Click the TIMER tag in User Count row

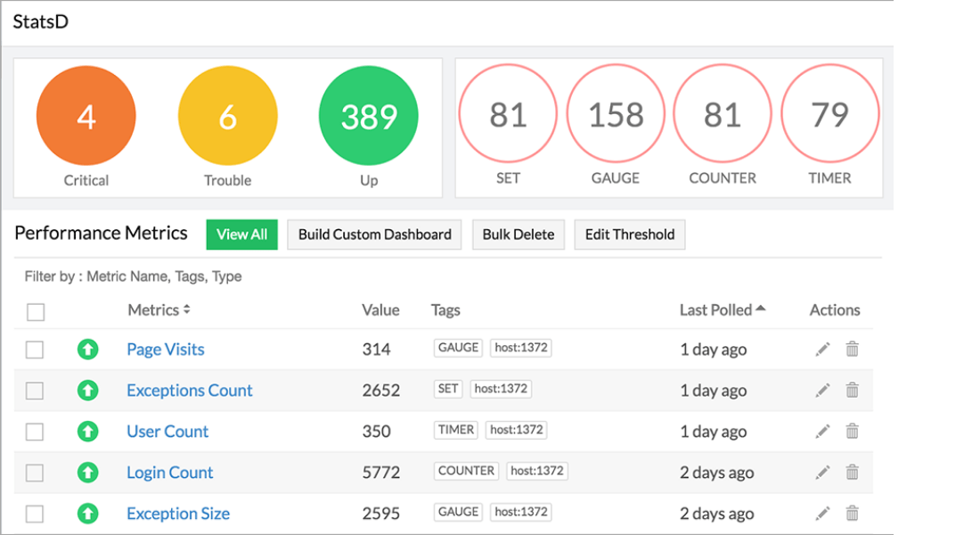click(x=455, y=429)
